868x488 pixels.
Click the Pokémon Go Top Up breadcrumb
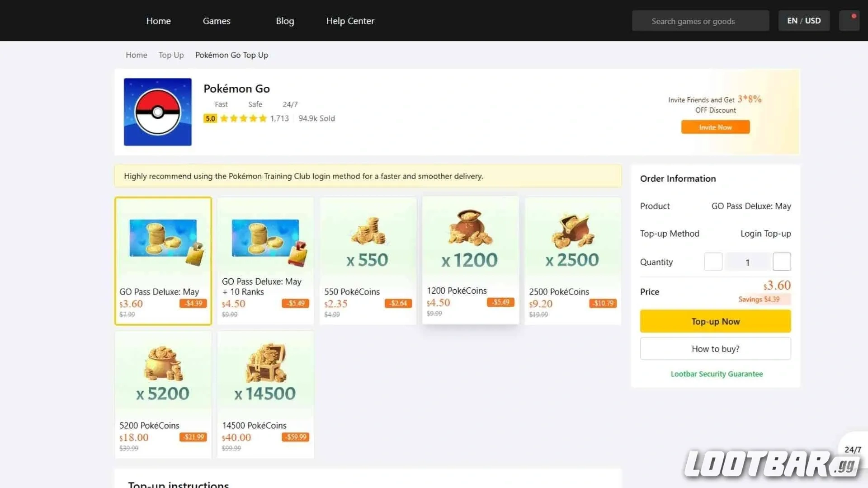[231, 55]
